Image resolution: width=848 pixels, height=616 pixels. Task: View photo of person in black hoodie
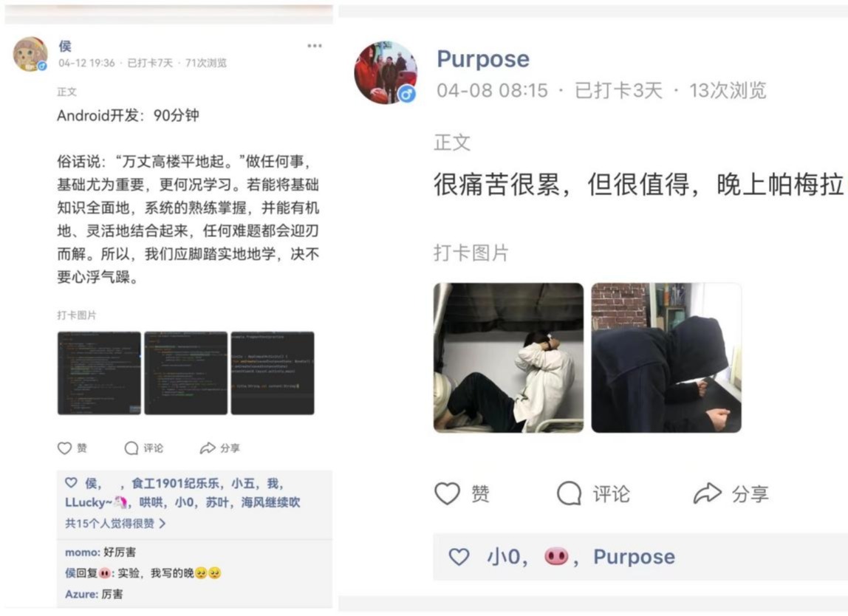[x=666, y=357]
